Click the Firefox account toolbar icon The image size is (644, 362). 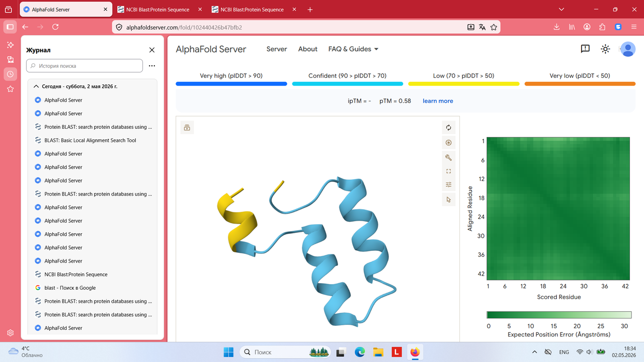point(587,27)
